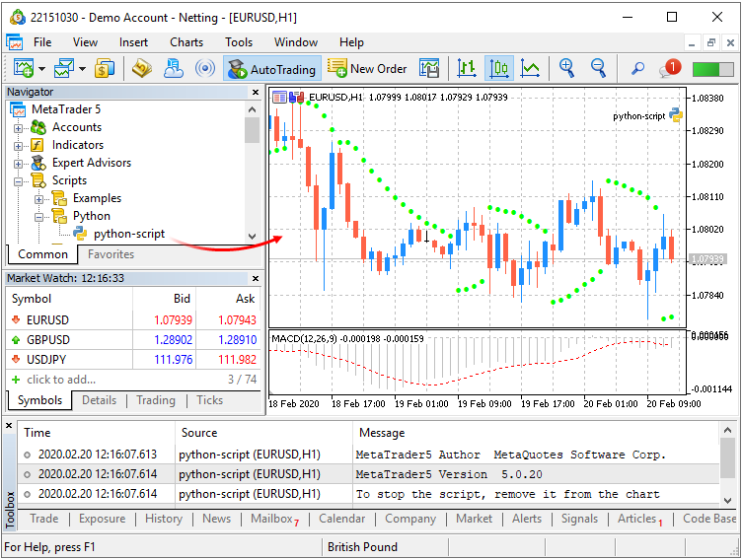Open the search magnifier icon
The image size is (743, 560).
(x=637, y=69)
